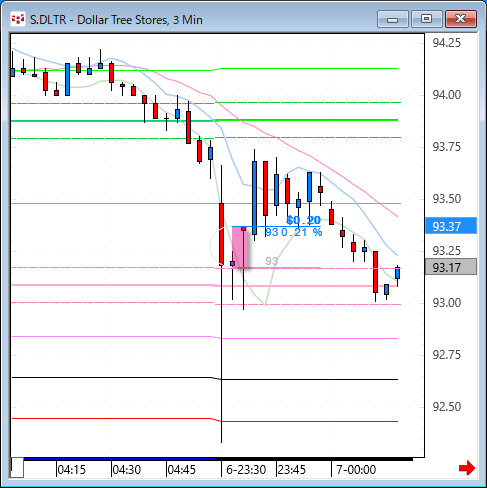Click the 92.75 price axis label
Viewport: 487px width, 488px height.
[x=447, y=355]
